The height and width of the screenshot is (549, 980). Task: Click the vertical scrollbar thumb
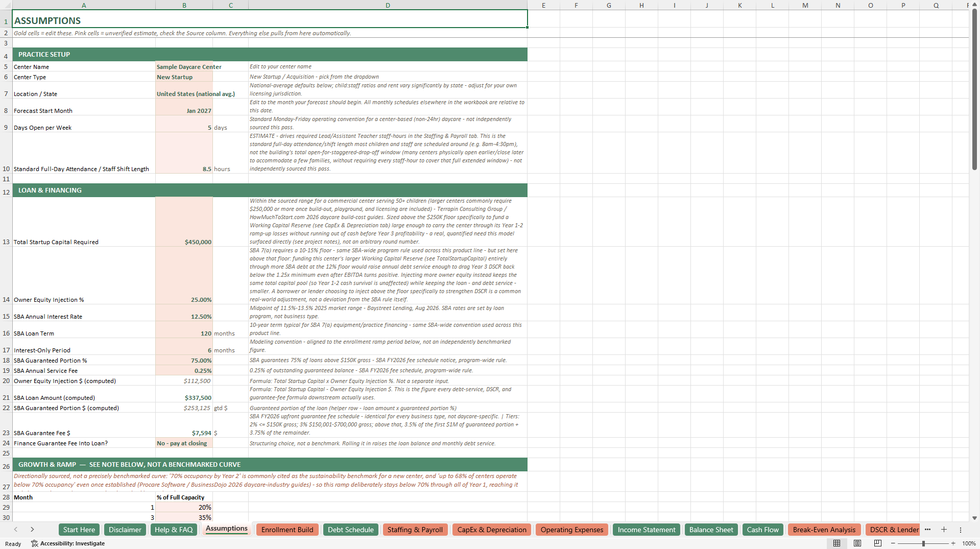(974, 89)
